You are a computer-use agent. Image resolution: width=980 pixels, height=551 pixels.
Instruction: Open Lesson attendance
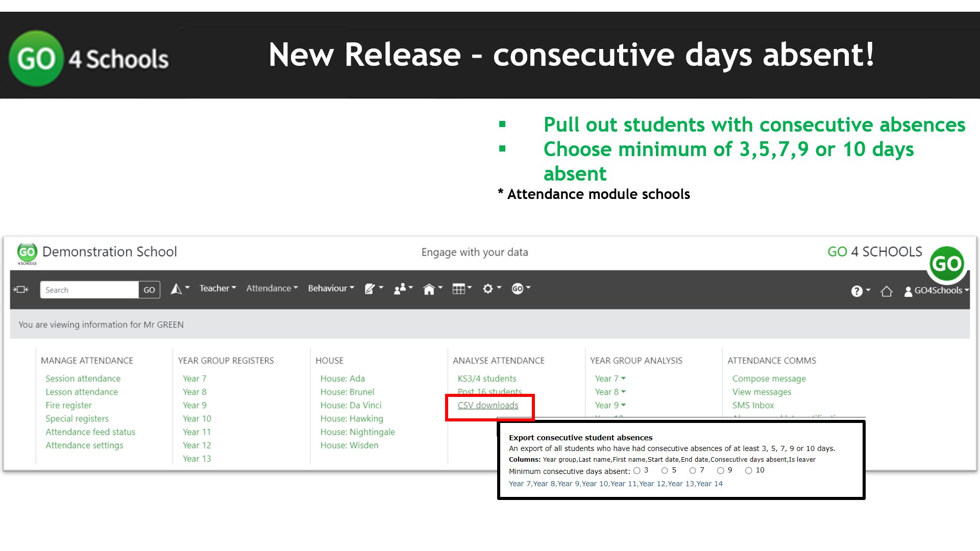tap(82, 392)
